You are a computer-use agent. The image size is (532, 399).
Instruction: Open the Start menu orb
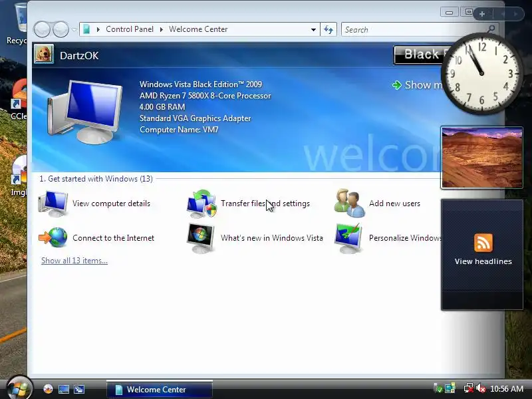(x=19, y=388)
